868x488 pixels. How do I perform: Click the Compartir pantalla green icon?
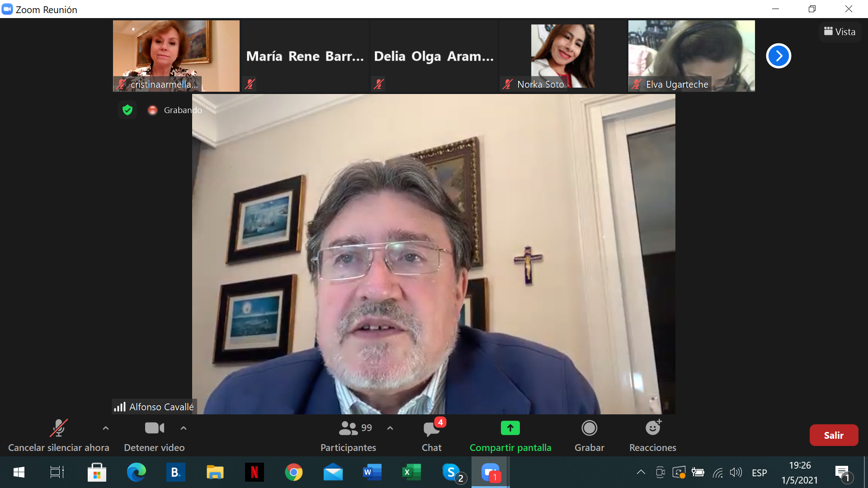pos(510,428)
